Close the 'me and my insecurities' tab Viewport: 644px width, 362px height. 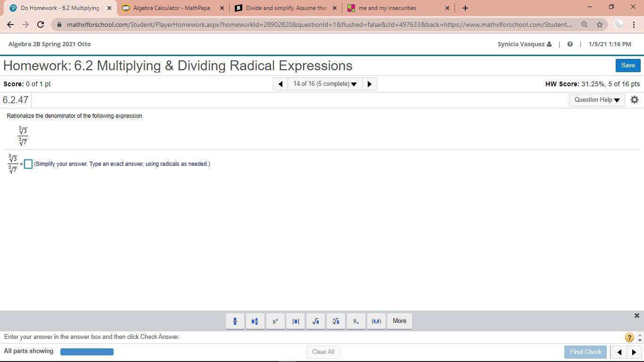pos(447,8)
